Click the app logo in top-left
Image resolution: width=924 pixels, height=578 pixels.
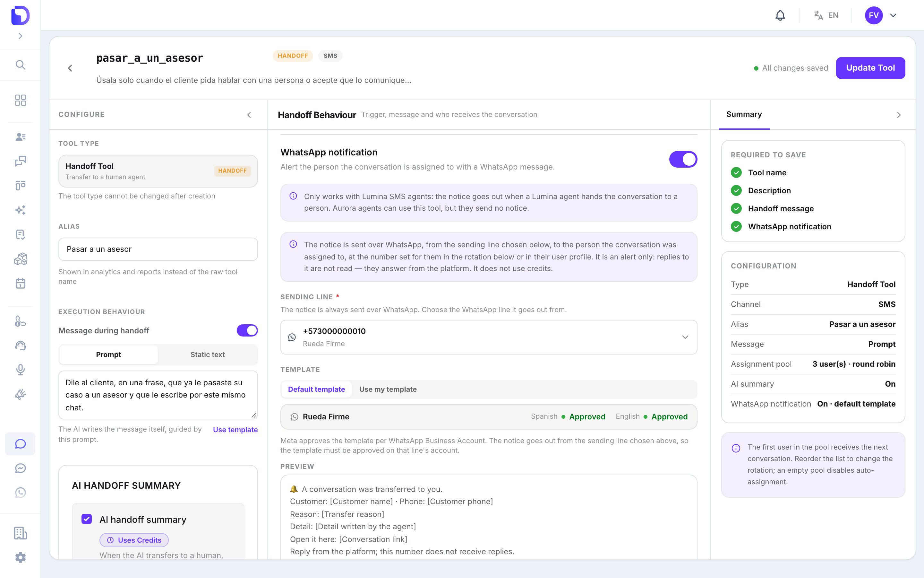click(20, 15)
